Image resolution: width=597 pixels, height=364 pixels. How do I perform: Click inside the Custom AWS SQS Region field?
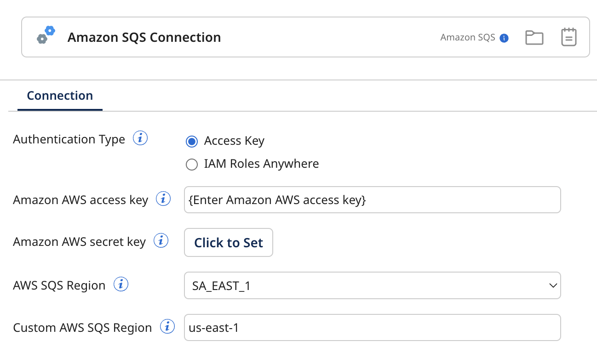tap(373, 327)
